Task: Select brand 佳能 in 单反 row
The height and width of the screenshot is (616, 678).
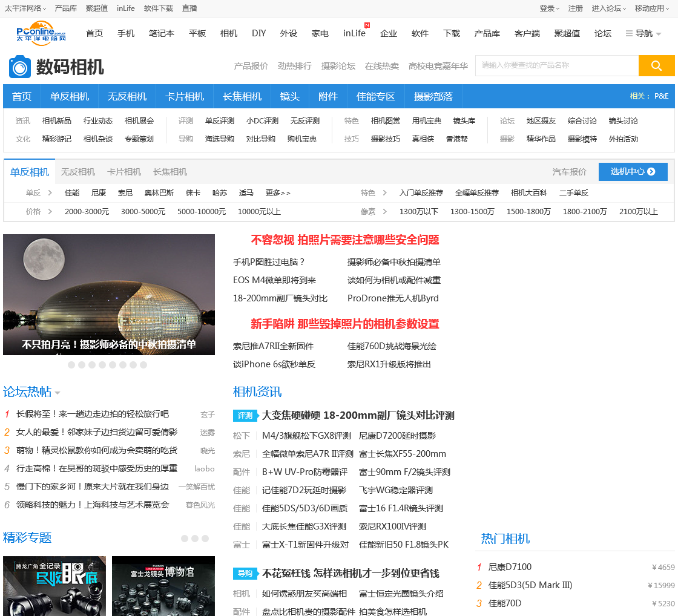Action: [x=72, y=193]
